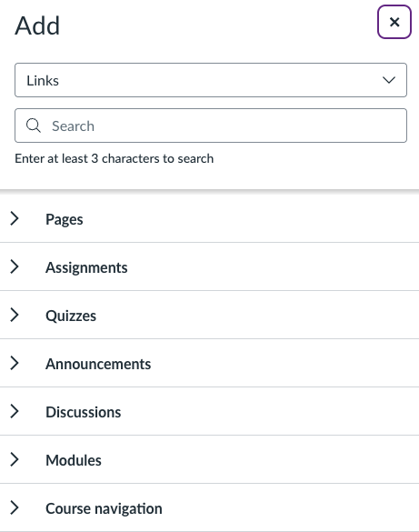Expand the Assignments section chevron

[15, 266]
